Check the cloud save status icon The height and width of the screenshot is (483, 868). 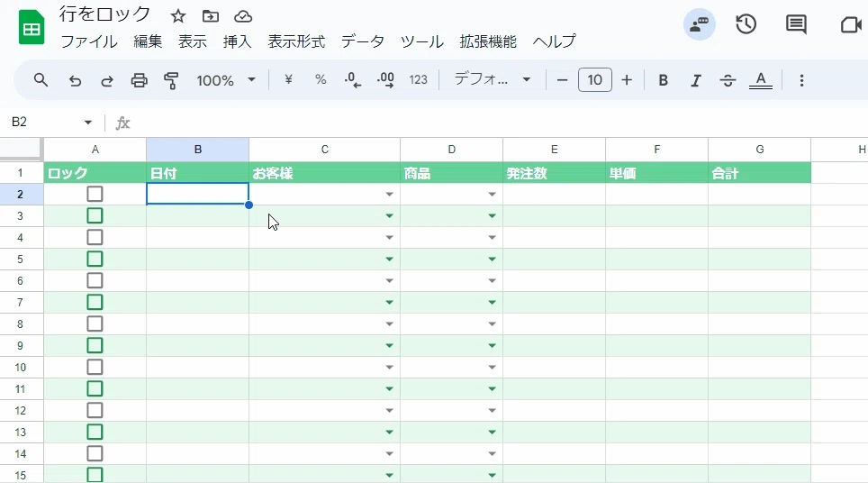tap(243, 16)
